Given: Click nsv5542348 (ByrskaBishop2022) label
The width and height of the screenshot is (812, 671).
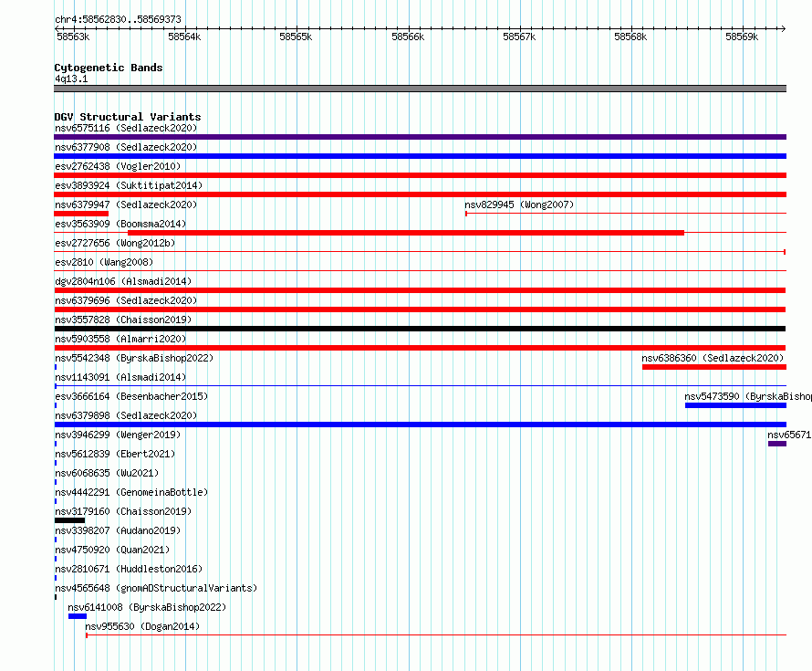Looking at the screenshot, I should click(x=134, y=358).
